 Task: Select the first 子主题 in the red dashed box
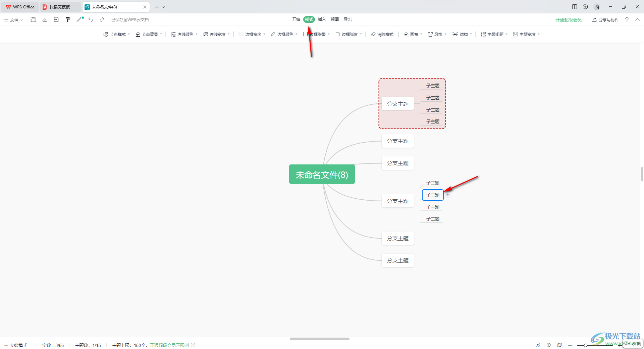[433, 86]
